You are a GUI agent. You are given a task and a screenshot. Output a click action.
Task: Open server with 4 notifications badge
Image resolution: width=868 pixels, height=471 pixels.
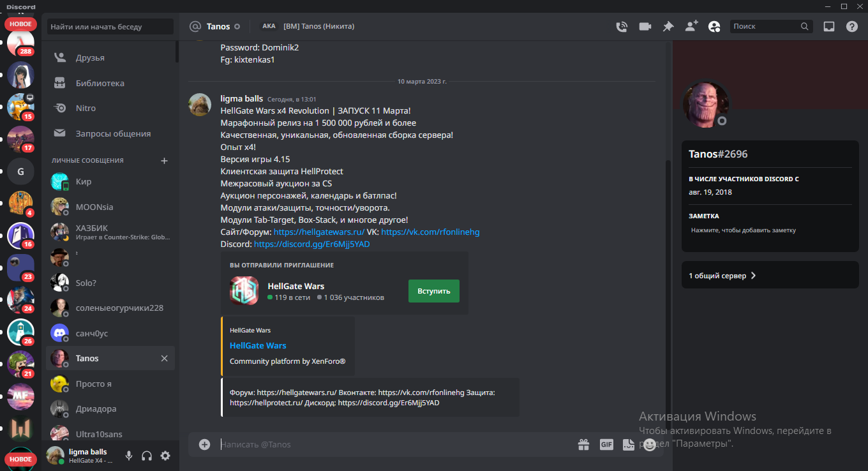click(20, 204)
